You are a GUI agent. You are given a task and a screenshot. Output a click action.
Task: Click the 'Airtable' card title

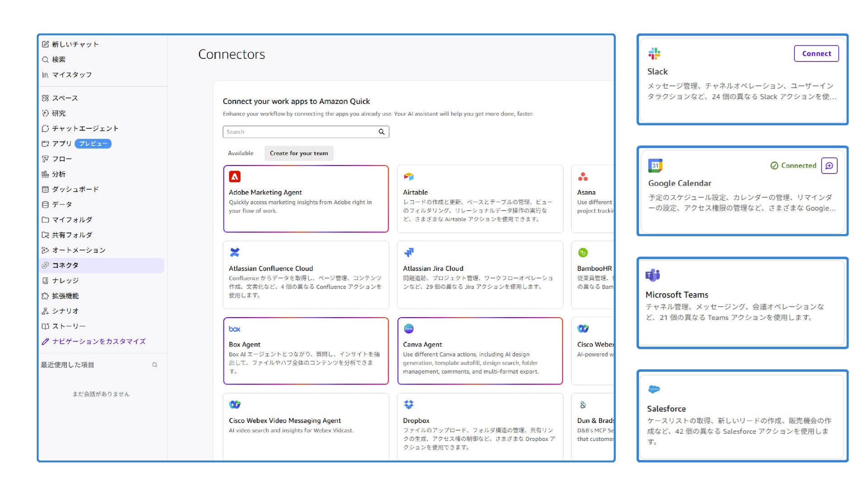click(x=415, y=192)
